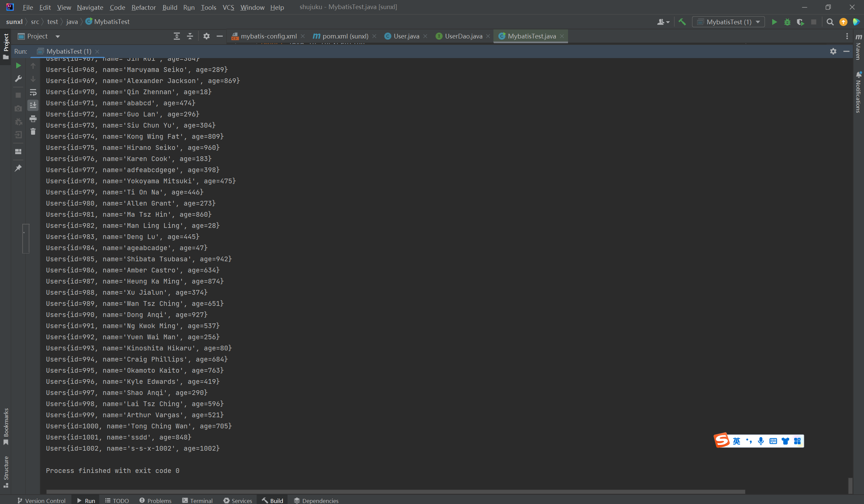The width and height of the screenshot is (864, 504).
Task: Open the MybatisTest (1) run configuration dropdown
Action: click(x=729, y=22)
